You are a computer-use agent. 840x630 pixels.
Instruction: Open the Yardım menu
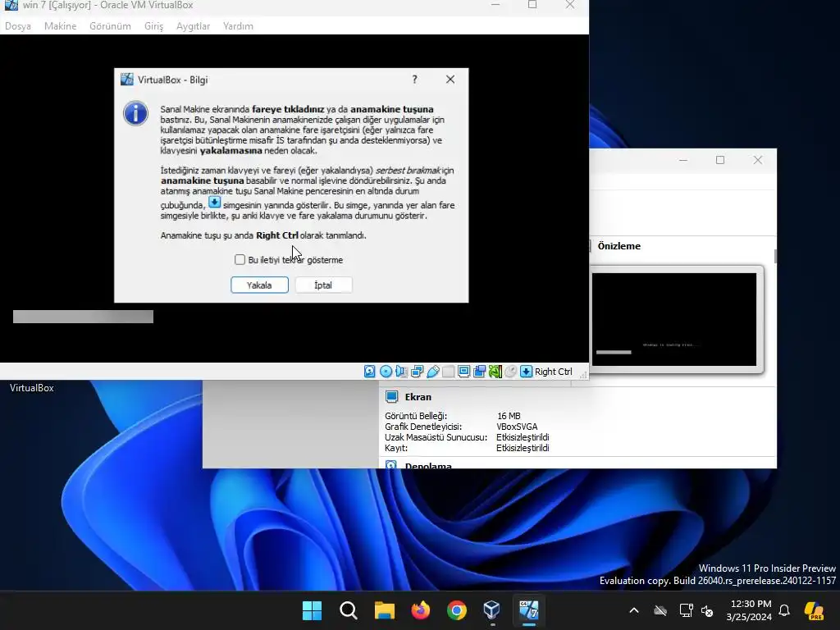[238, 25]
